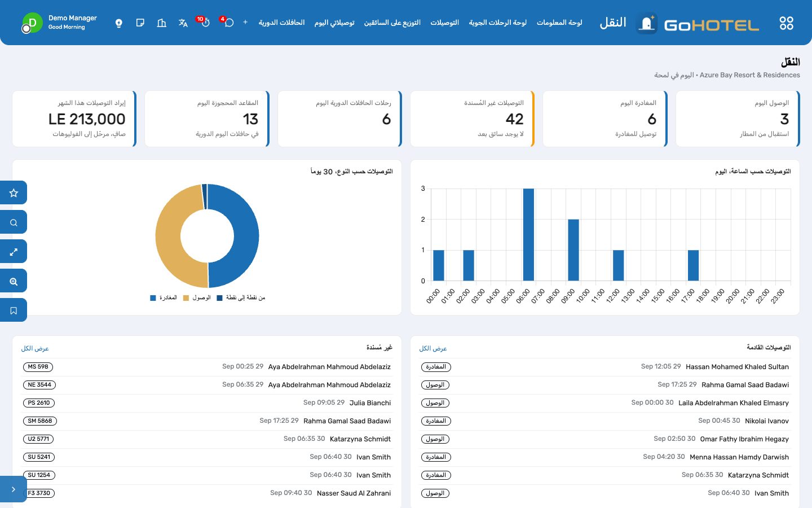Click the flight badge 'MS 598'
Image resolution: width=812 pixels, height=508 pixels.
coord(38,367)
